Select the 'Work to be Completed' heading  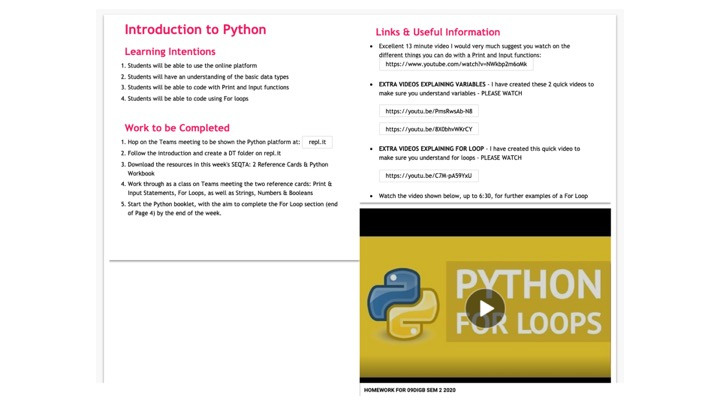(x=177, y=128)
